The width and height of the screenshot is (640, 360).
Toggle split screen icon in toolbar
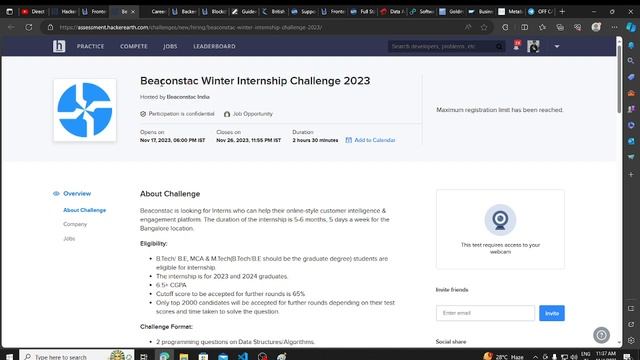point(524,27)
